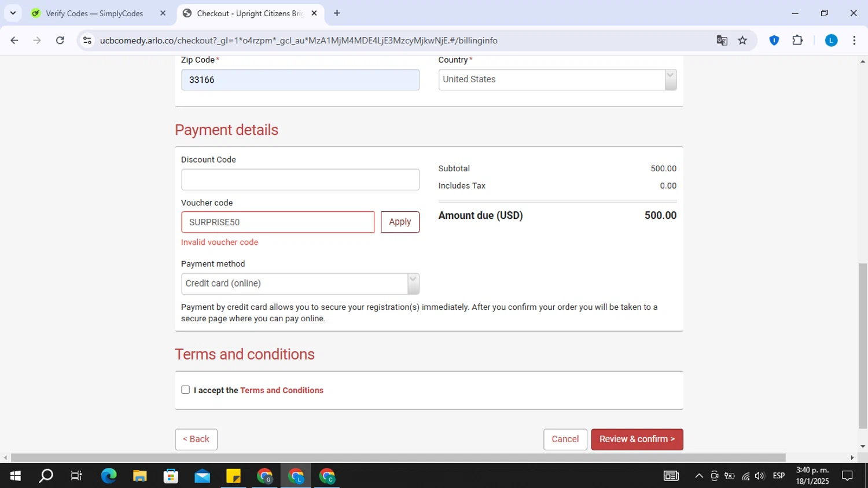The image size is (868, 488).
Task: Click the horizontal scrollbar left arrow
Action: [5, 458]
